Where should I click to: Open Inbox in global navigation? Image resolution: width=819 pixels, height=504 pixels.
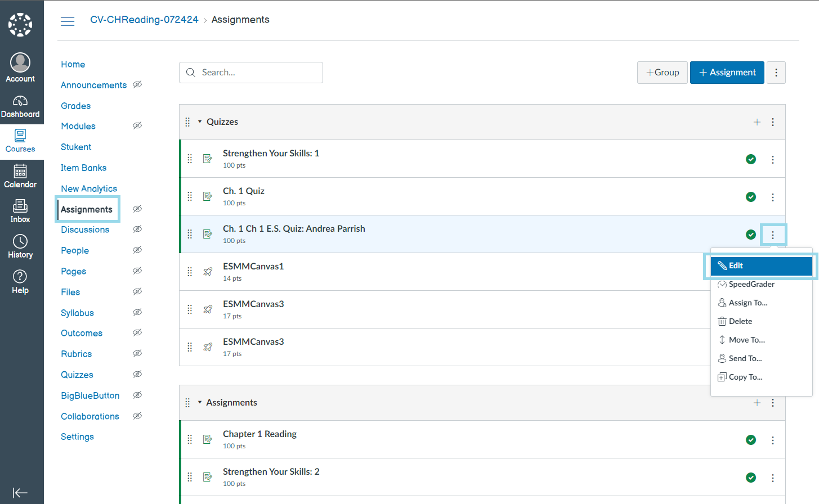20,211
